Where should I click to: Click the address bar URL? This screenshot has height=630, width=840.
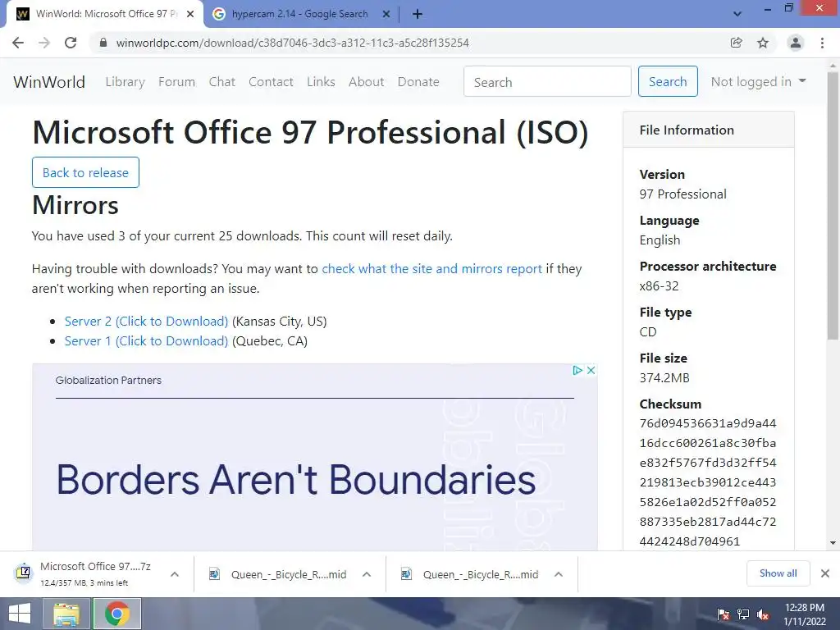[x=293, y=43]
